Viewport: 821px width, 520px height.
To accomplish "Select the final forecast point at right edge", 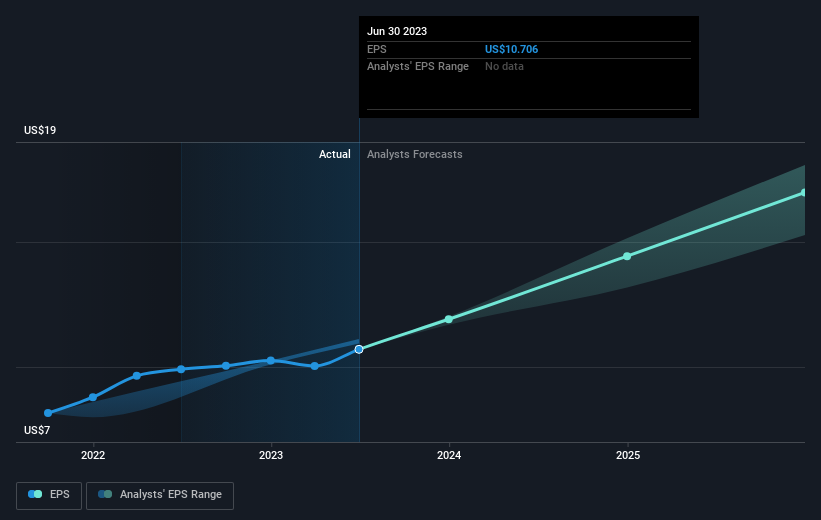I will tap(803, 192).
